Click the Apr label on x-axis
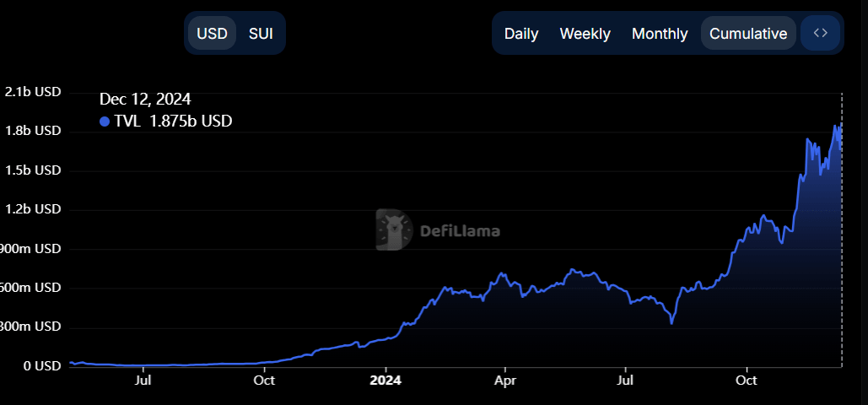The height and width of the screenshot is (405, 868). pos(504,381)
